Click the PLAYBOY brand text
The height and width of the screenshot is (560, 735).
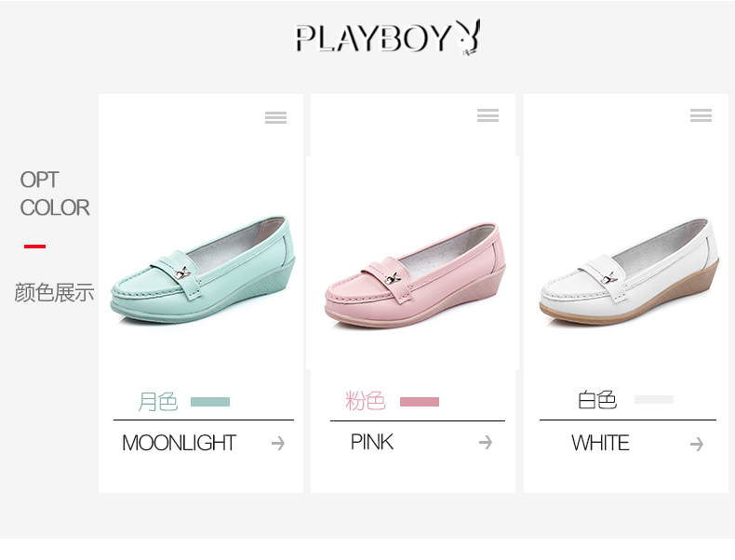374,38
